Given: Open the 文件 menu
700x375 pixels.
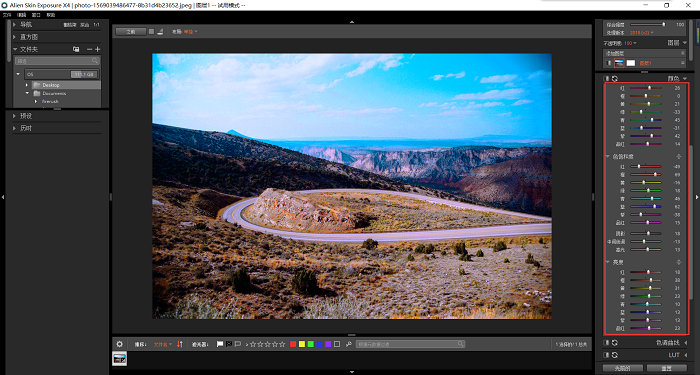Looking at the screenshot, I should [7, 15].
